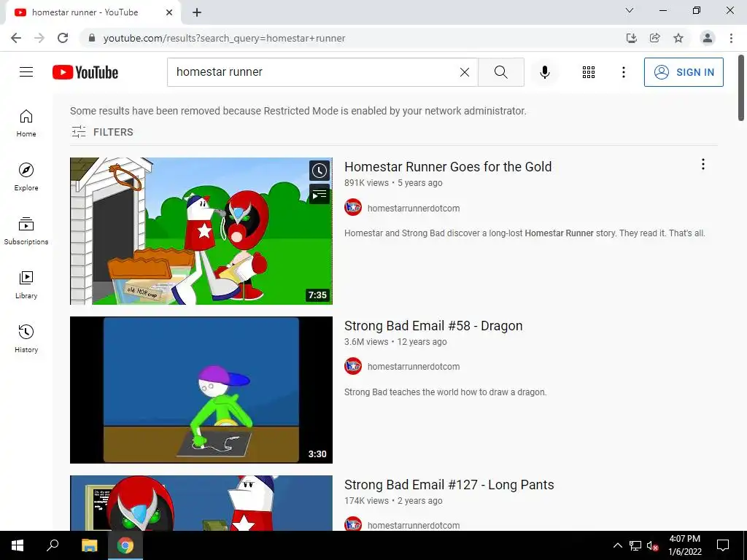747x560 pixels.
Task: Click title Strong Bad Email #127 - Long Pants
Action: [x=449, y=485]
